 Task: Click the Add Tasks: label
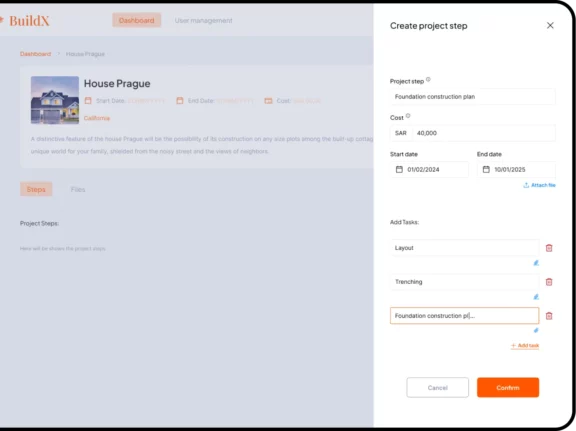click(404, 222)
